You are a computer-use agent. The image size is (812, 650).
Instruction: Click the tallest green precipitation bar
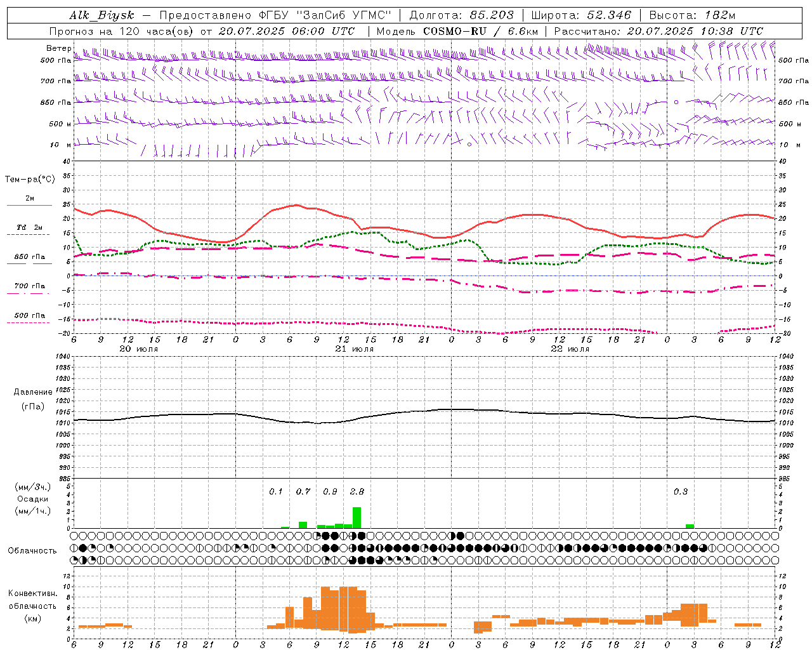[x=357, y=517]
